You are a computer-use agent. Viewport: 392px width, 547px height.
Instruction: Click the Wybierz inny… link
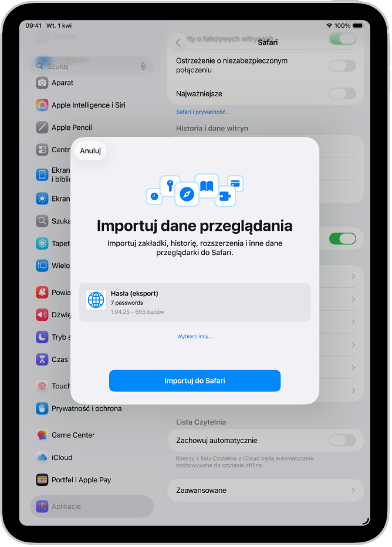tap(194, 336)
